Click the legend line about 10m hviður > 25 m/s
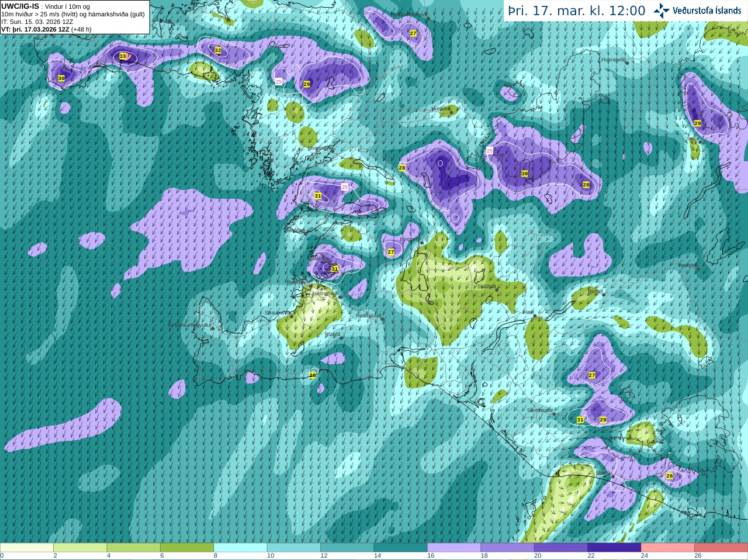 tap(73, 14)
